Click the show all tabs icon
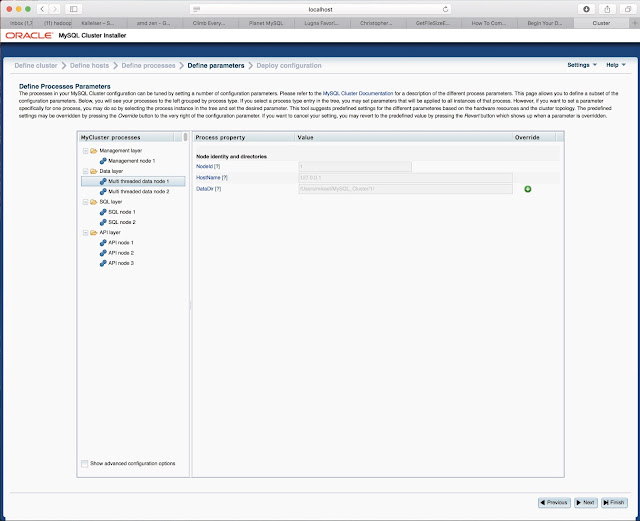 (628, 9)
